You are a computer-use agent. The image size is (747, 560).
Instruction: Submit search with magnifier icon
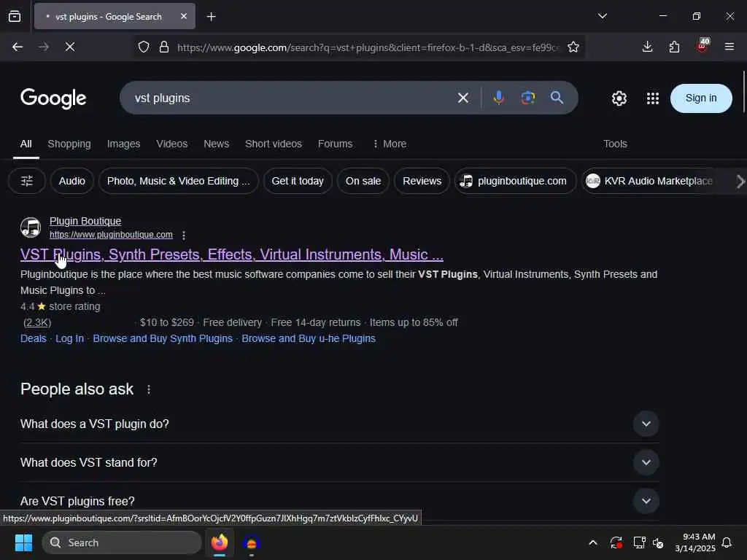[x=557, y=98]
